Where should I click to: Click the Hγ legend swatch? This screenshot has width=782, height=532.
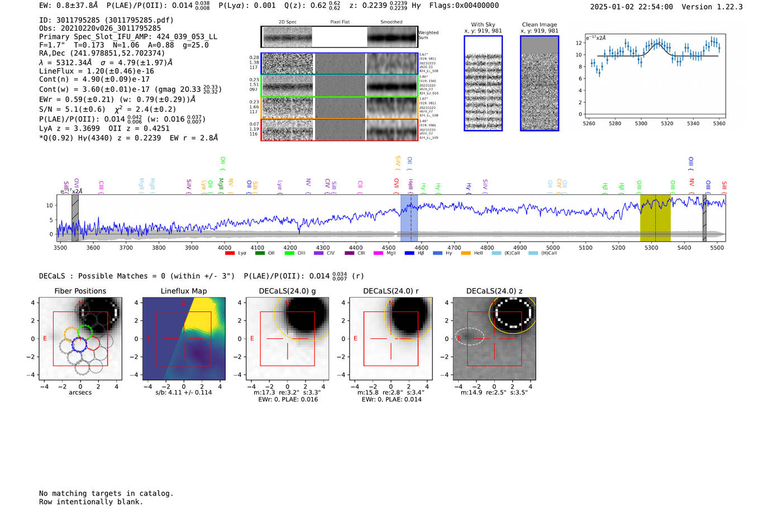[437, 253]
